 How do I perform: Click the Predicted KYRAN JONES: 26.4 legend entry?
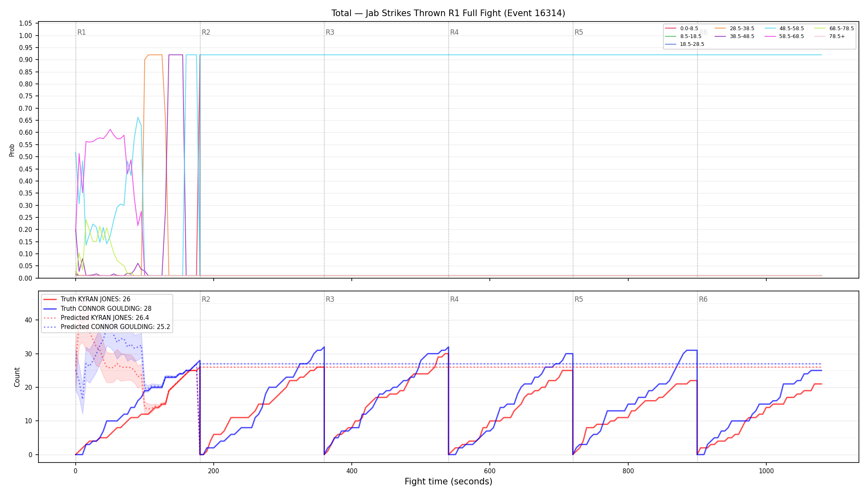point(96,318)
